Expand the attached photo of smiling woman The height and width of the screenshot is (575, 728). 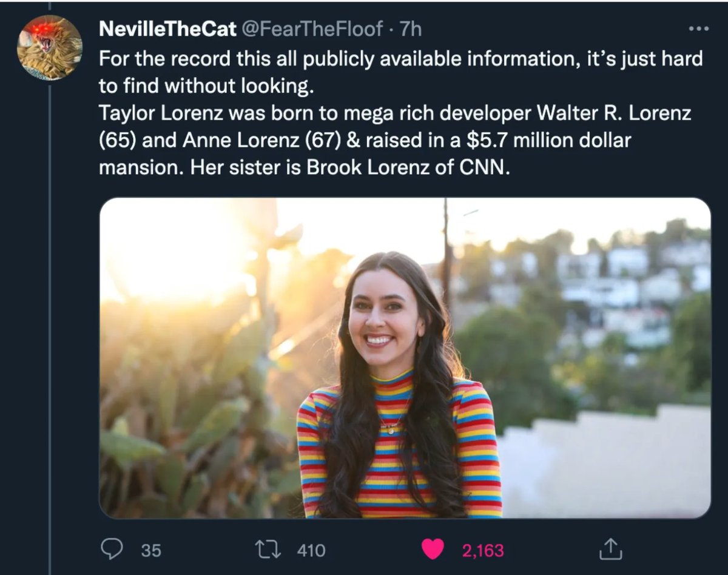coord(405,358)
